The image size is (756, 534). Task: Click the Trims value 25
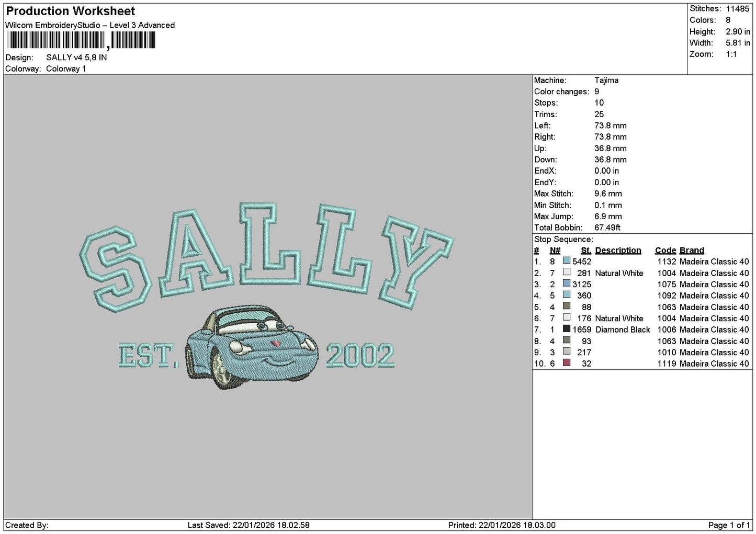(x=599, y=115)
